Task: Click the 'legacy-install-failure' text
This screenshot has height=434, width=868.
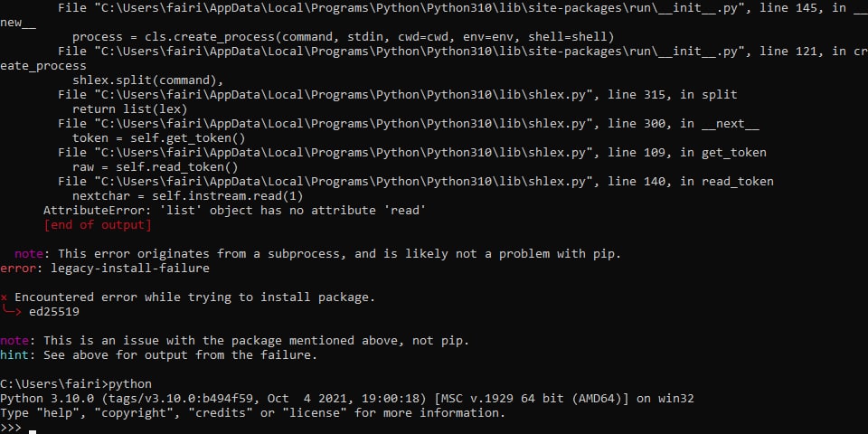Action: 130,268
